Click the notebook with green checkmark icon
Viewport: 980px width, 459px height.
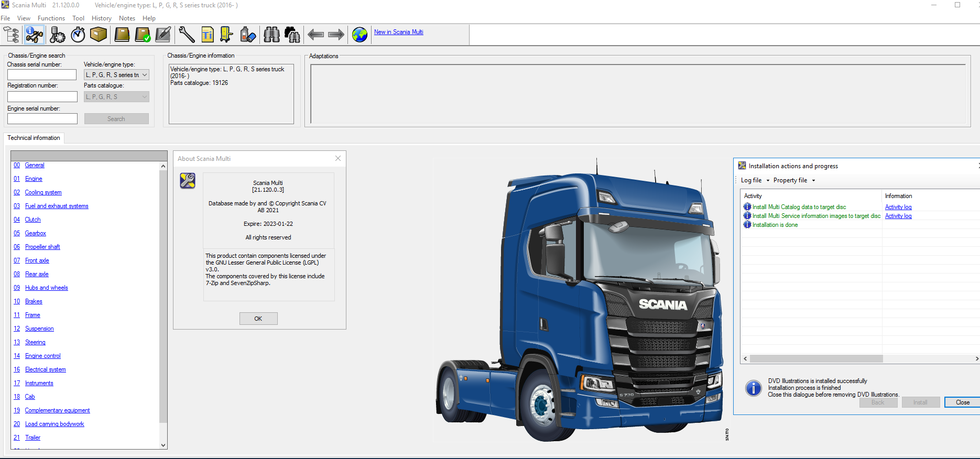(143, 35)
